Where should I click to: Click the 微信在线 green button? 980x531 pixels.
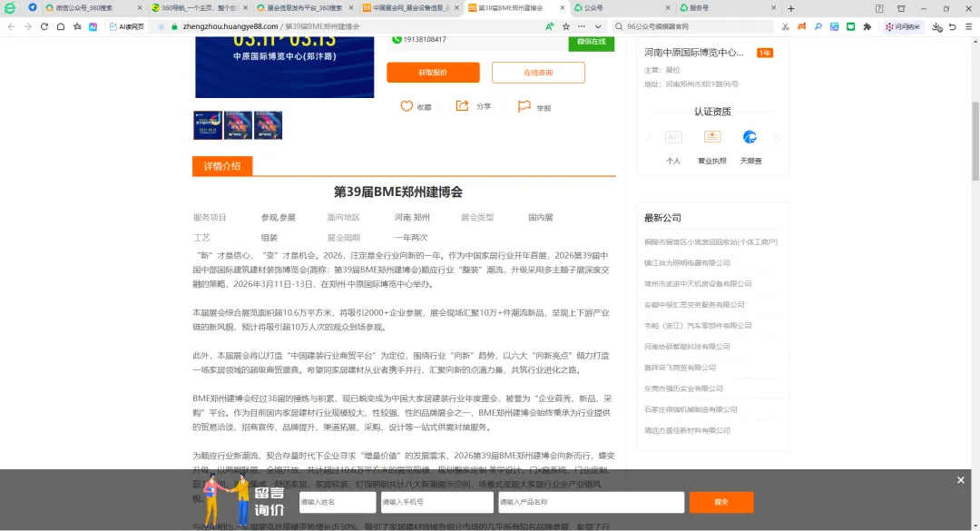[x=592, y=42]
